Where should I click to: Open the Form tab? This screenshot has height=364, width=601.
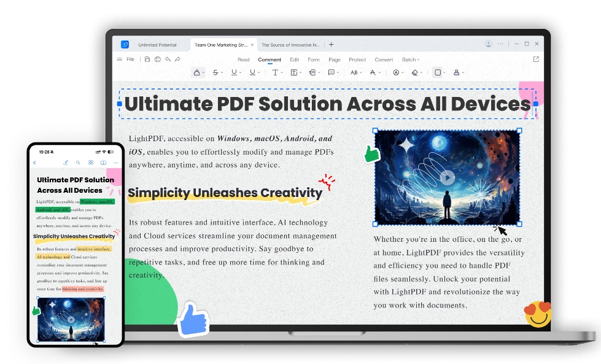click(314, 60)
